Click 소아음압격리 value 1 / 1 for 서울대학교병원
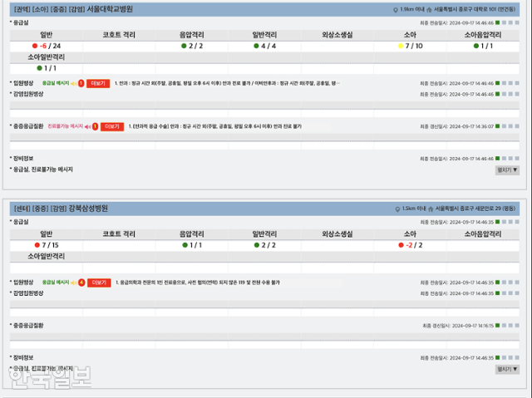The height and width of the screenshot is (398, 532). pyautogui.click(x=486, y=46)
